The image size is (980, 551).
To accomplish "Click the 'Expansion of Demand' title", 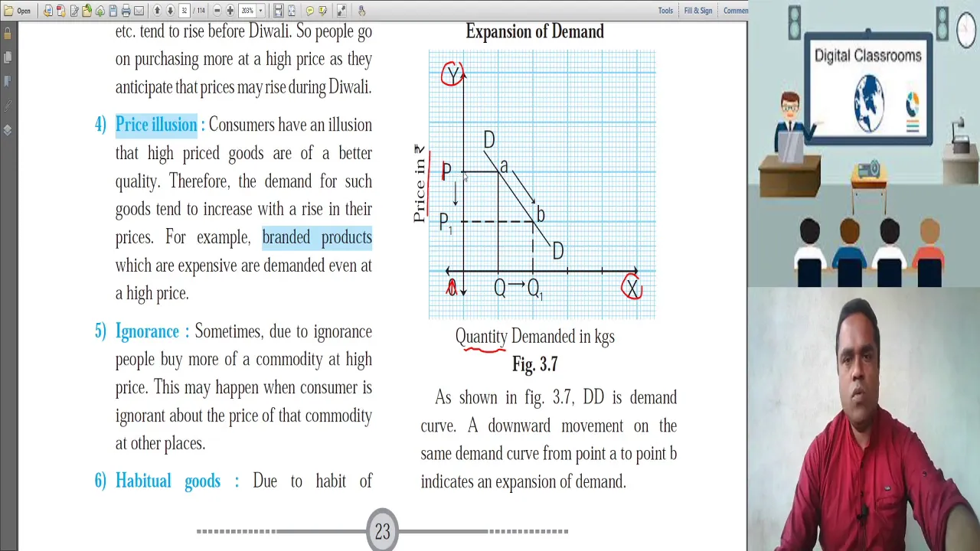I will tap(534, 31).
